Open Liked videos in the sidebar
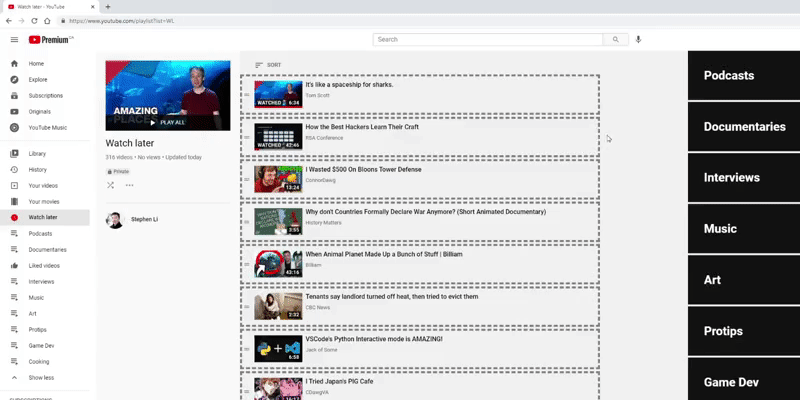 [45, 266]
